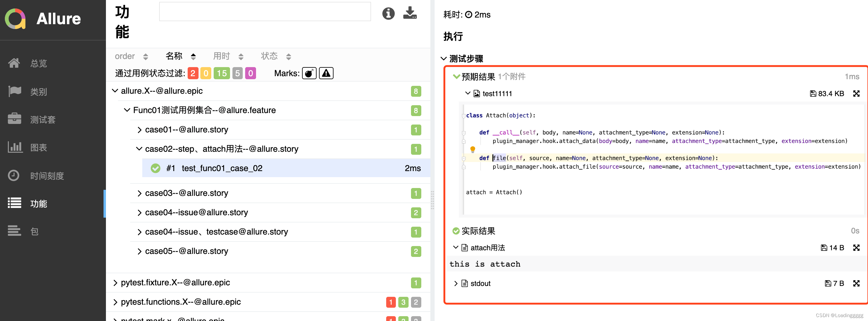Toggle skipped status filter showing 5
Screen dimensions: 868x321
click(237, 73)
